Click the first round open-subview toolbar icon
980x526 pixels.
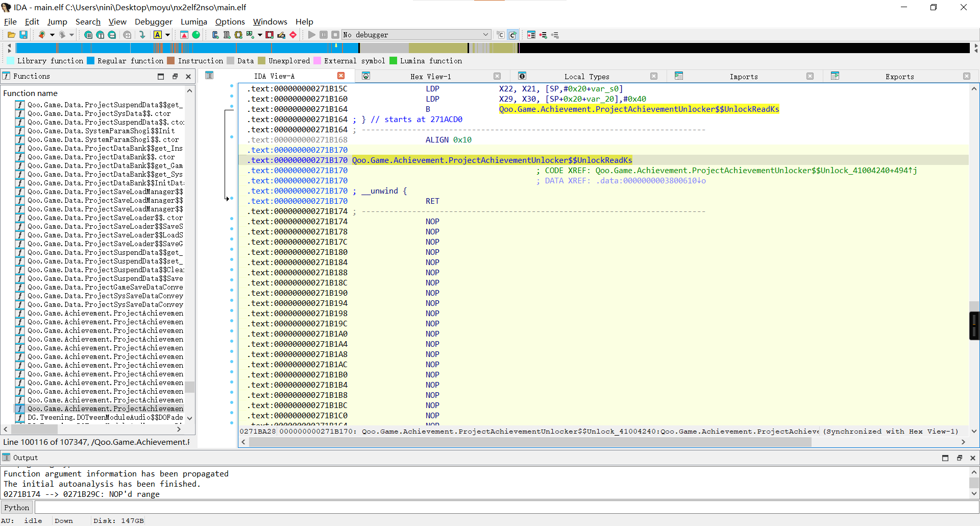[88, 35]
